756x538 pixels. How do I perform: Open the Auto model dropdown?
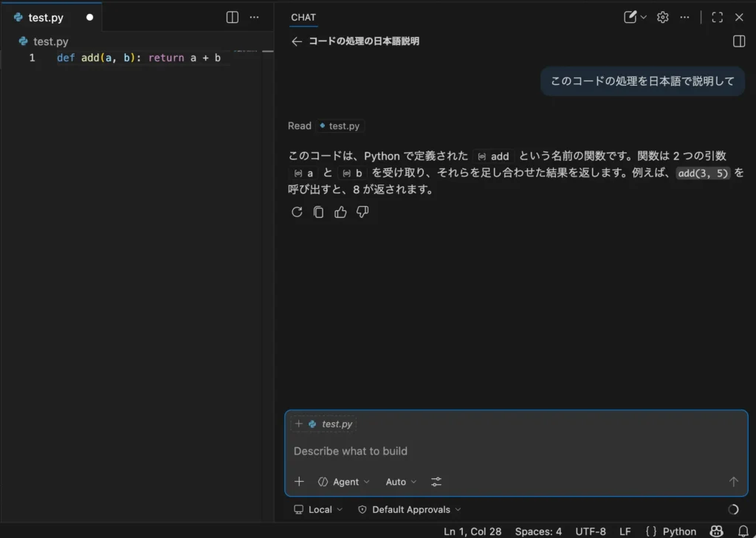[401, 482]
